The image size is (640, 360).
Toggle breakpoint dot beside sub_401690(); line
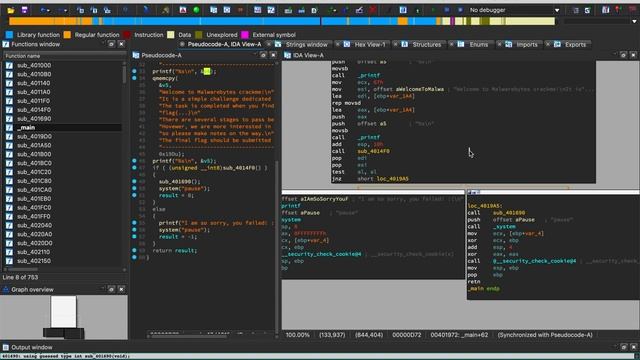[x=134, y=181]
